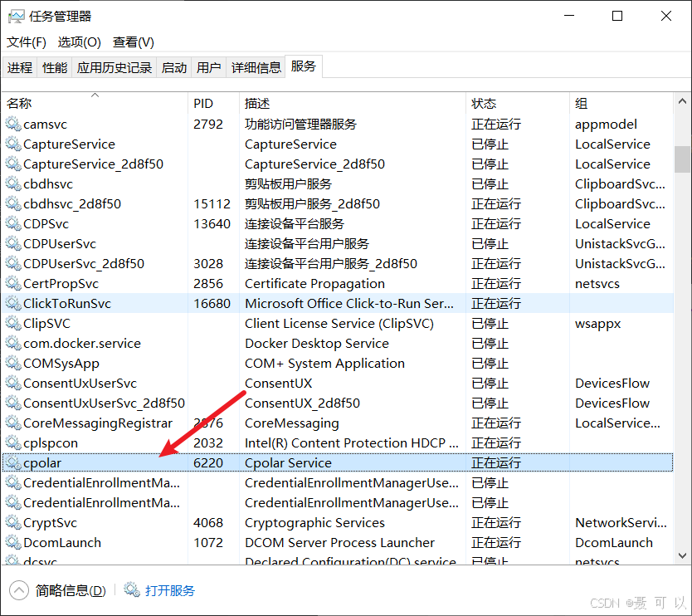Image resolution: width=692 pixels, height=616 pixels.
Task: Select the cbdhsvc service name
Action: 48,183
